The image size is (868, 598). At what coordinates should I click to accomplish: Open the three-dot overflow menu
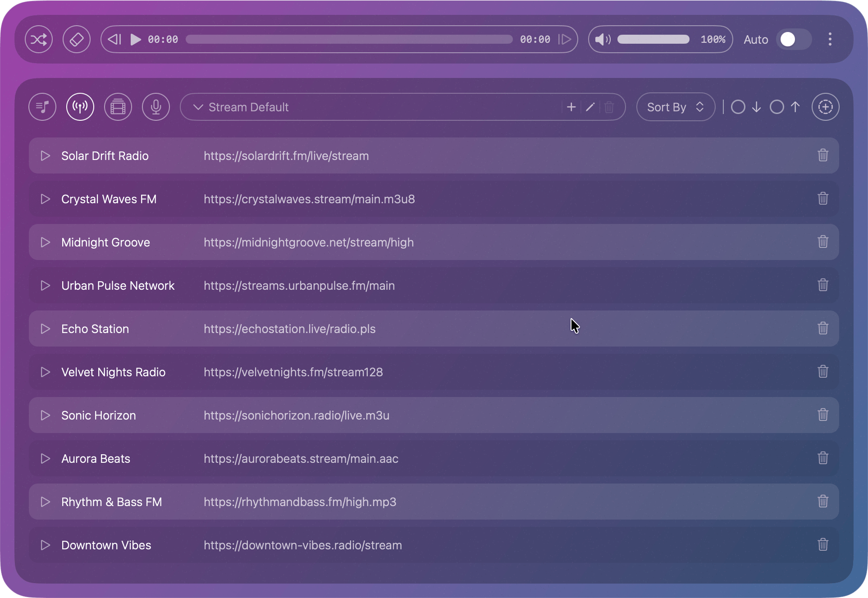(x=830, y=39)
